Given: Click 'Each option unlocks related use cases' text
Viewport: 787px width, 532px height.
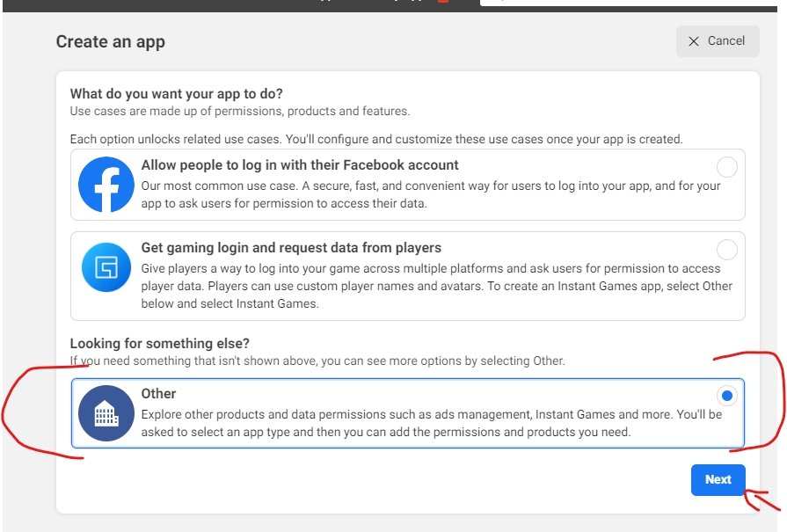Looking at the screenshot, I should [x=376, y=139].
